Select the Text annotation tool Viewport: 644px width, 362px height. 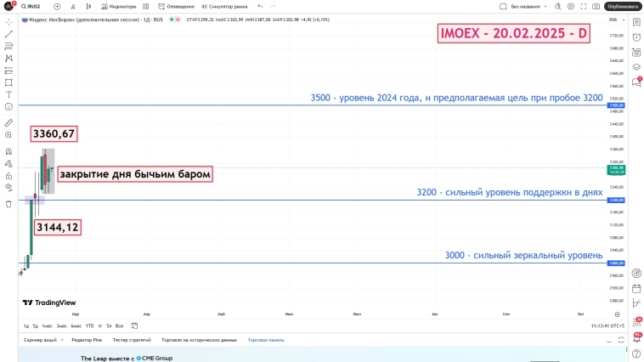tap(8, 94)
